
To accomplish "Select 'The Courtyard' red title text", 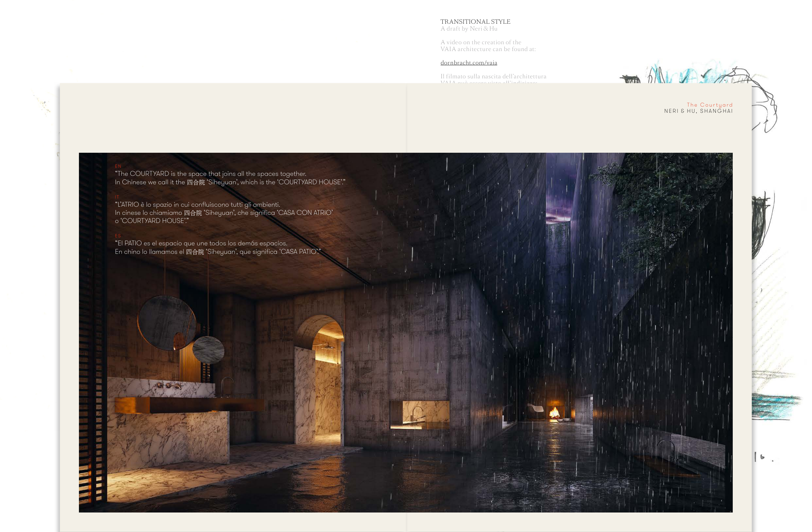I will (x=709, y=105).
